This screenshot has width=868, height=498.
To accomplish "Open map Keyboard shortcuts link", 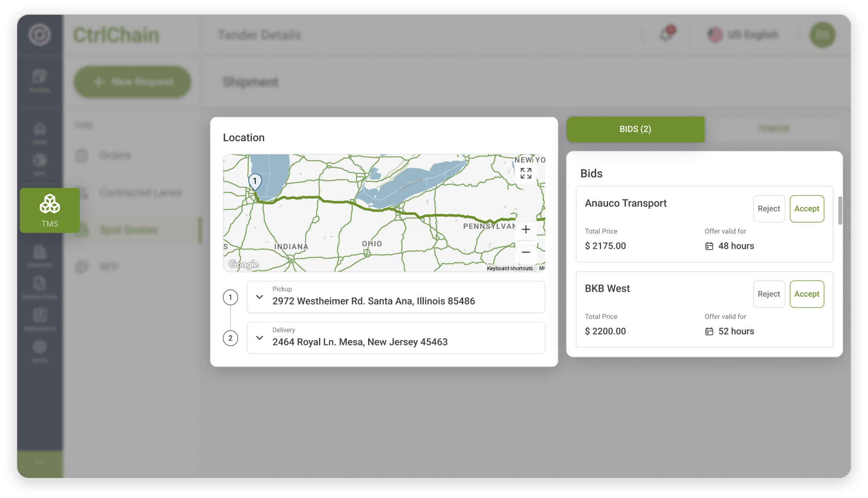I will click(510, 269).
